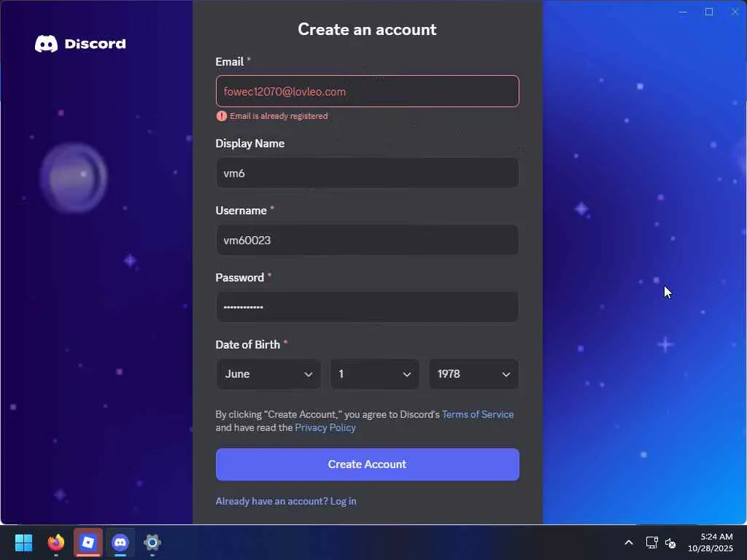
Task: Open the birth day dropdown showing 1
Action: click(374, 374)
